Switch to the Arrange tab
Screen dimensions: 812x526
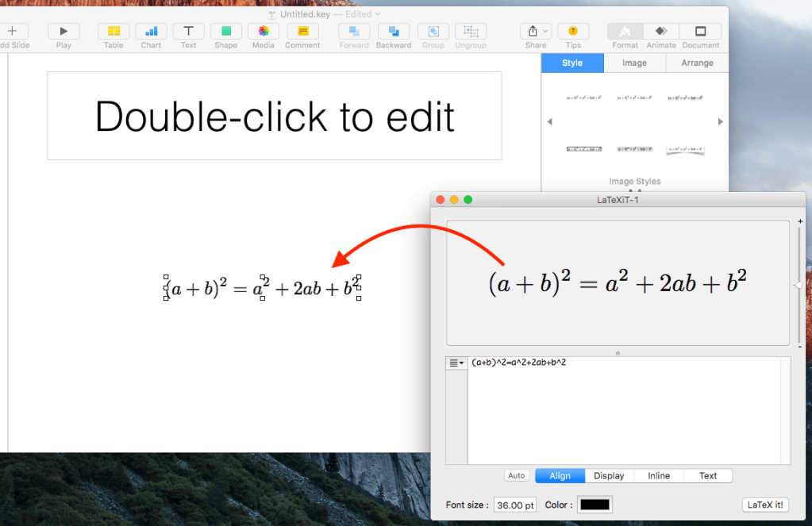697,63
